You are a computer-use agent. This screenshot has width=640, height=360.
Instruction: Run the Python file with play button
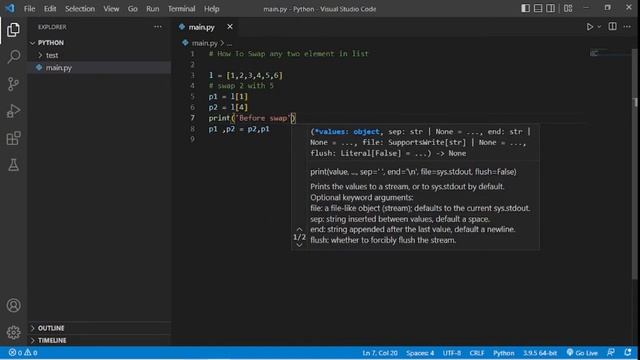[589, 27]
